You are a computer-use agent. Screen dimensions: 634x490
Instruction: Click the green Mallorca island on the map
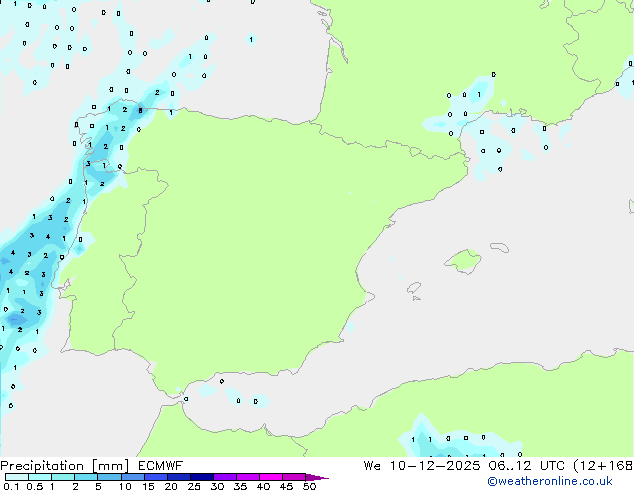[464, 261]
